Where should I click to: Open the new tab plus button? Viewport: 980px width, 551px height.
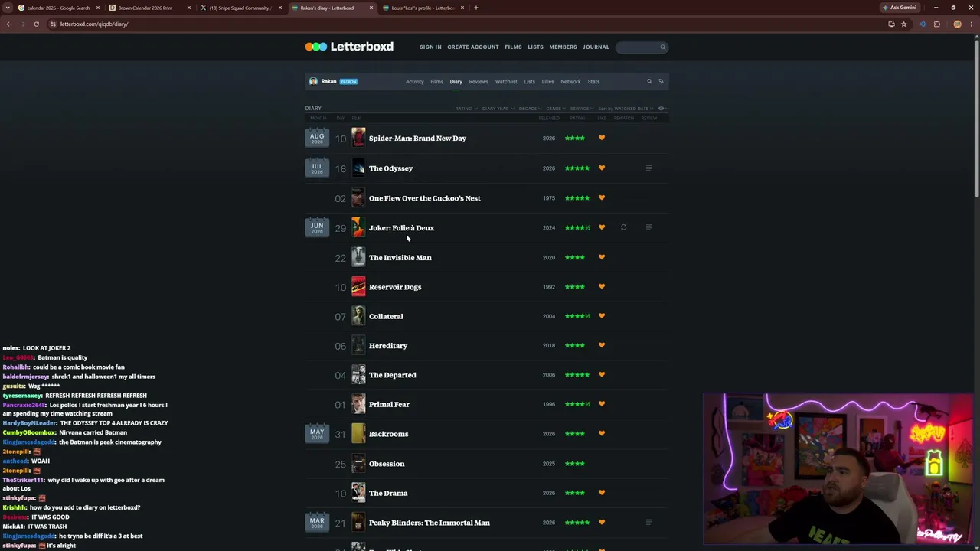[475, 8]
